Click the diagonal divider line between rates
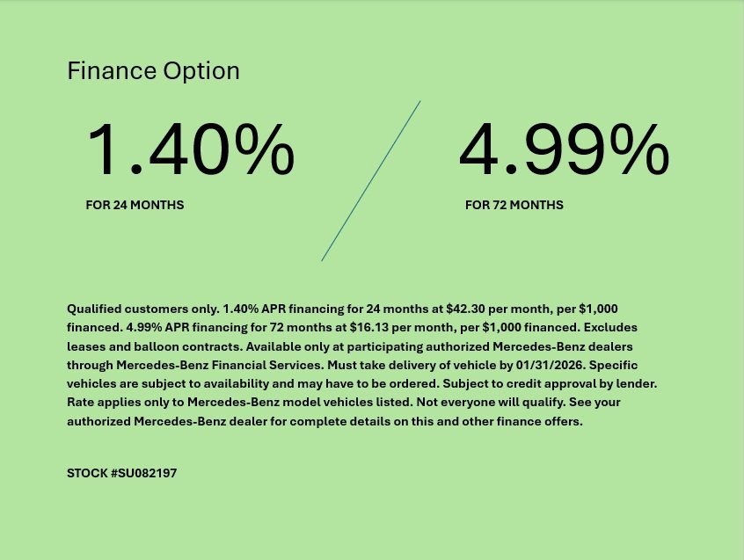This screenshot has height=560, width=744. click(x=370, y=181)
